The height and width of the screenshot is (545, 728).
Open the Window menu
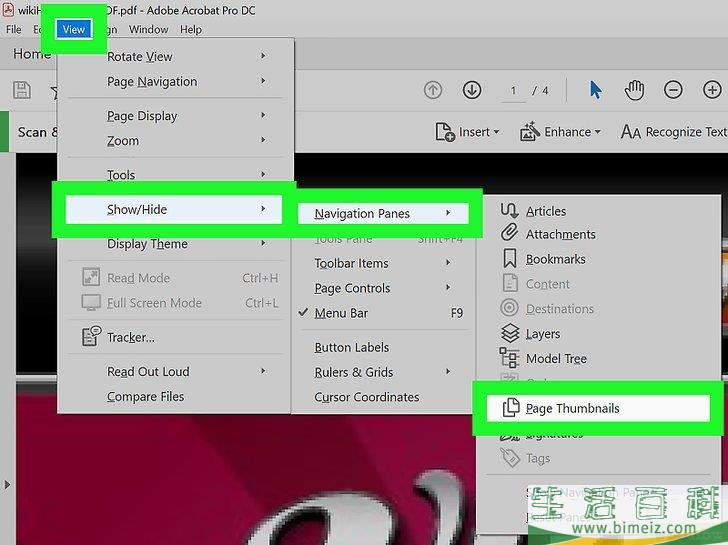tap(149, 30)
